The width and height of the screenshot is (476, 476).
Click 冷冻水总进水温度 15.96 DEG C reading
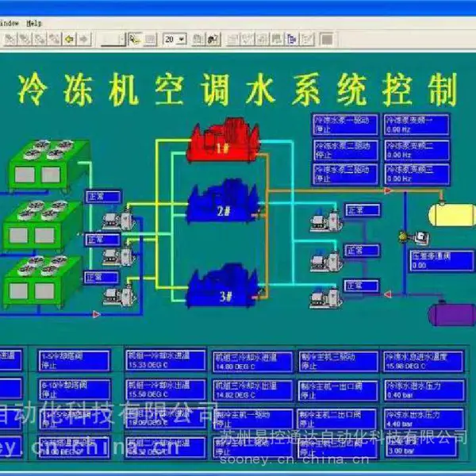424,361
